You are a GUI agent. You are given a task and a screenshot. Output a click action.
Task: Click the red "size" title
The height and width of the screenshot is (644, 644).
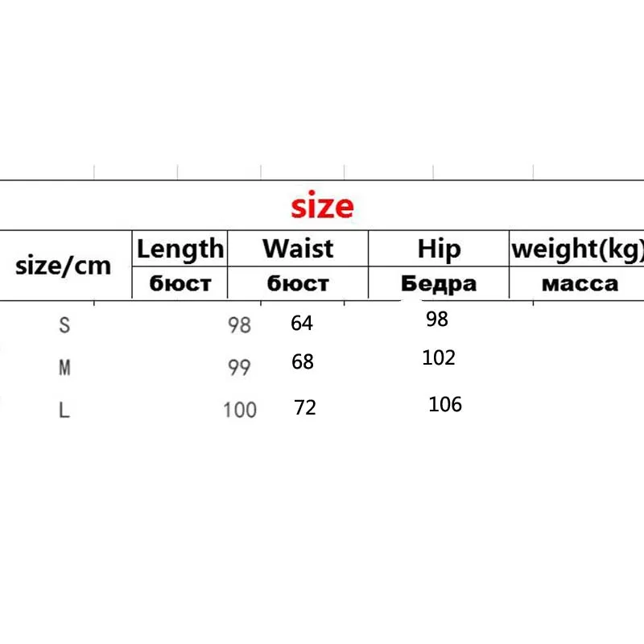tap(322, 207)
